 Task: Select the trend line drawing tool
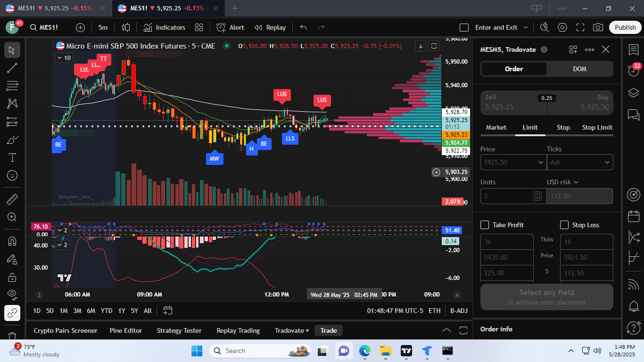tap(12, 67)
